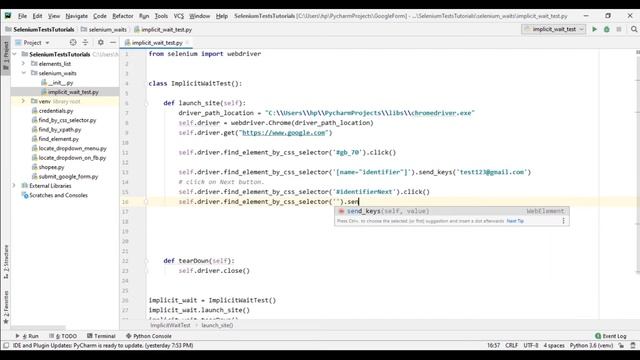Screen dimensions: 640x360
Task: Open the Code menu
Action: point(100,16)
